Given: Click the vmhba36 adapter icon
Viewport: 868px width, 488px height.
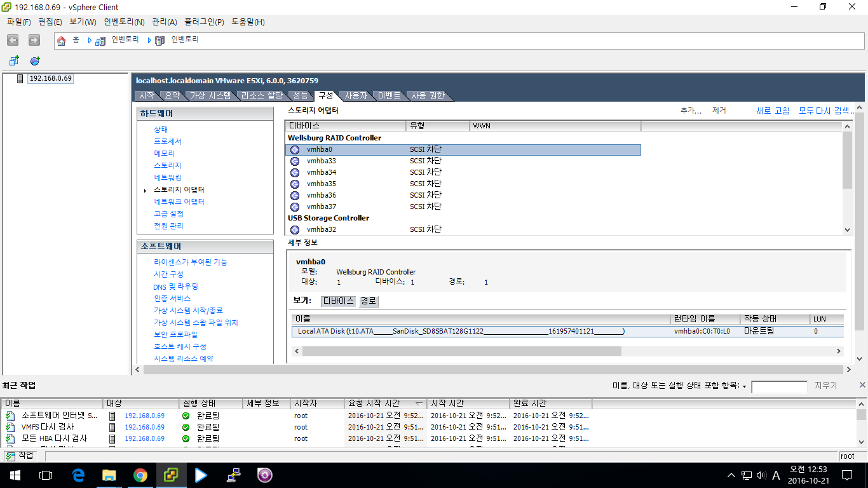Looking at the screenshot, I should point(295,196).
